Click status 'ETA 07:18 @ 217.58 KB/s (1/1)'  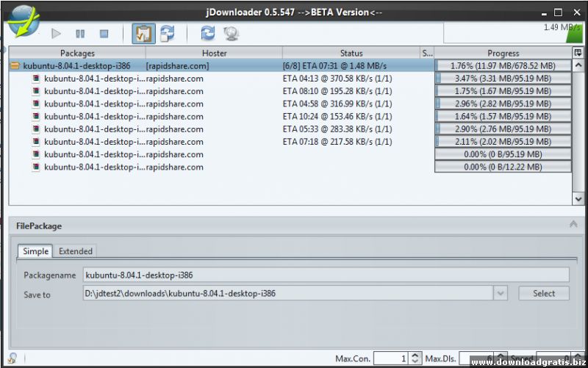pyautogui.click(x=337, y=142)
